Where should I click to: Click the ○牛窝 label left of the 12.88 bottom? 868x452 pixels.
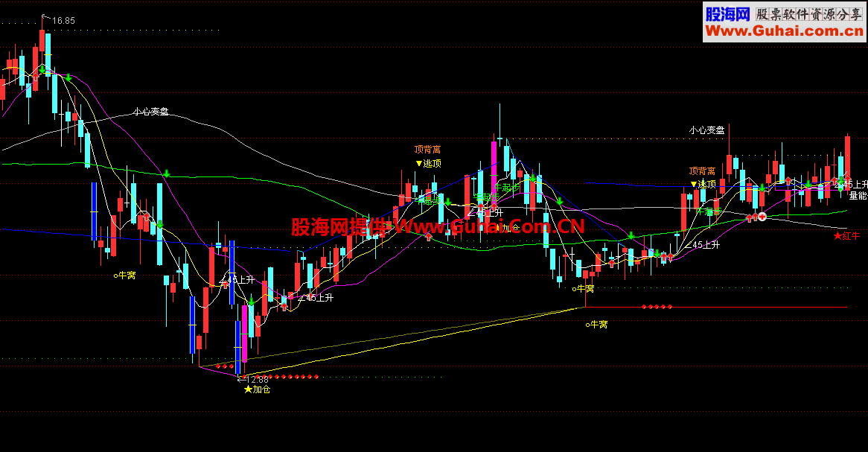pos(124,275)
